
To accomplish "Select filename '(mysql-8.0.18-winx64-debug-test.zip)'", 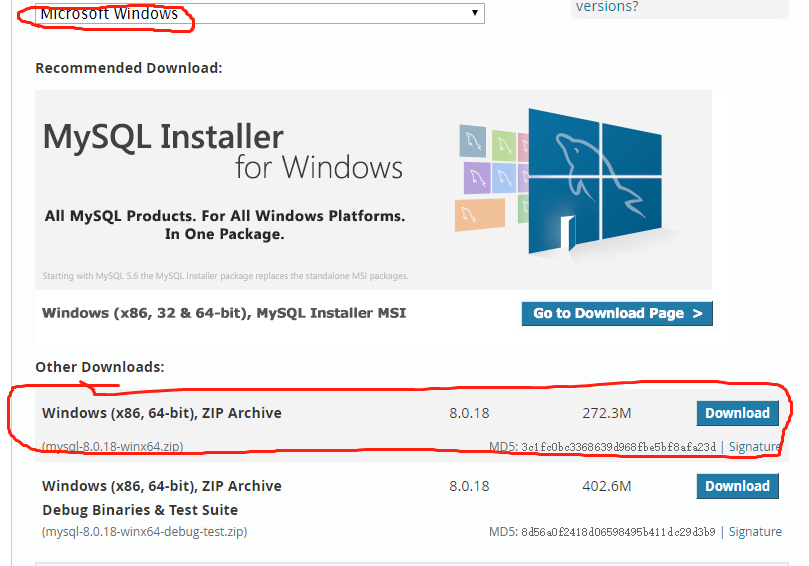I will (x=144, y=531).
